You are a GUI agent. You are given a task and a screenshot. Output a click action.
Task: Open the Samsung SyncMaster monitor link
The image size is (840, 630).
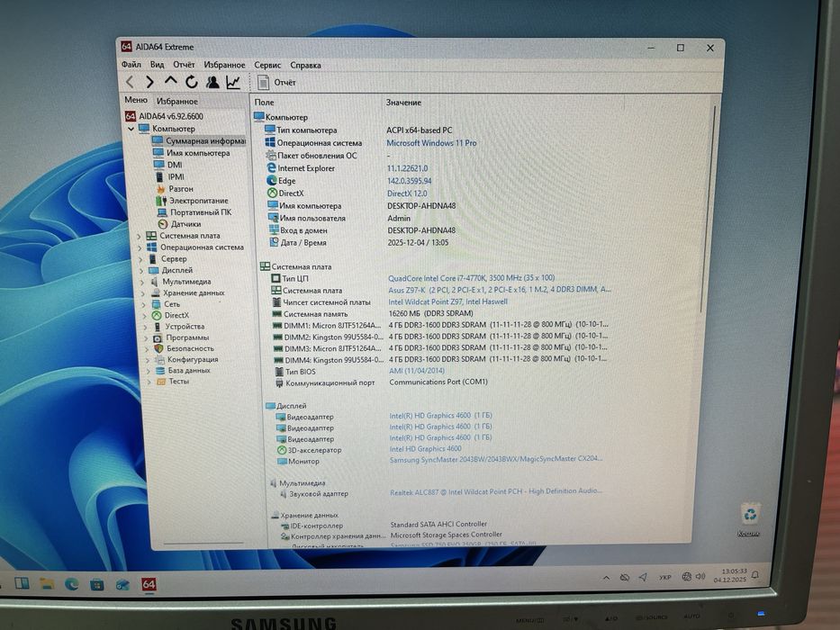tap(496, 459)
